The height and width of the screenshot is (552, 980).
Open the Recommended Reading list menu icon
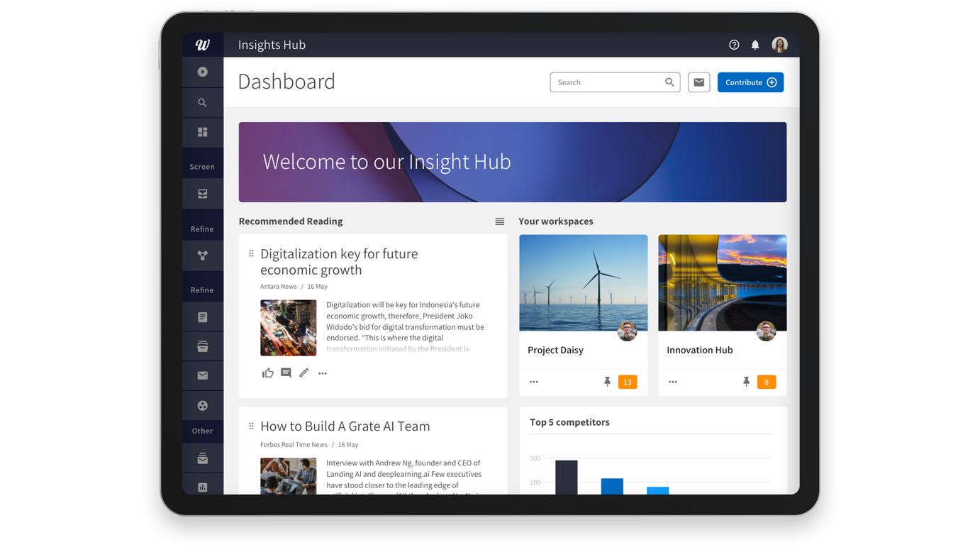coord(499,221)
